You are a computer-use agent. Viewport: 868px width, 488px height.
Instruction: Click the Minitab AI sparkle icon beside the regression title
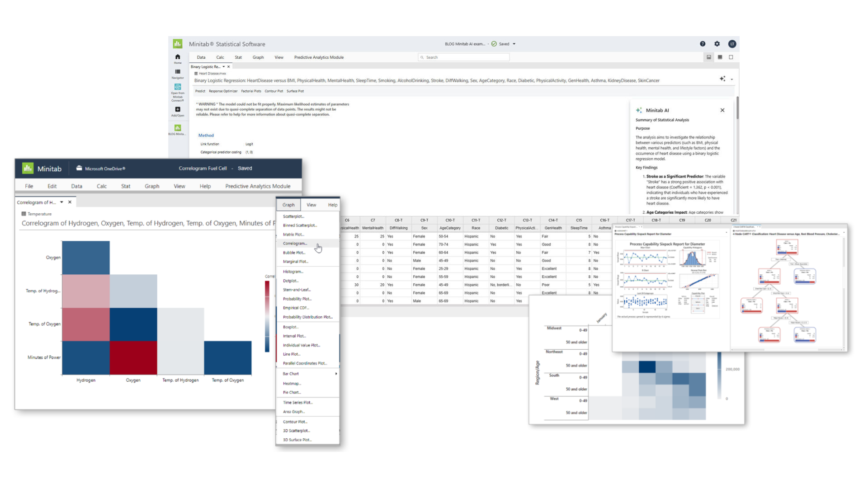click(x=722, y=79)
